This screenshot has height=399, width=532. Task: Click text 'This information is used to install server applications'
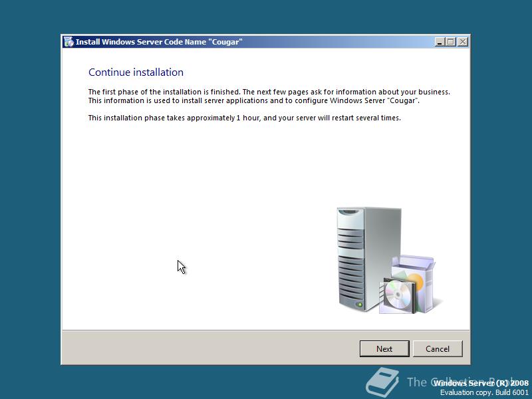pos(178,101)
